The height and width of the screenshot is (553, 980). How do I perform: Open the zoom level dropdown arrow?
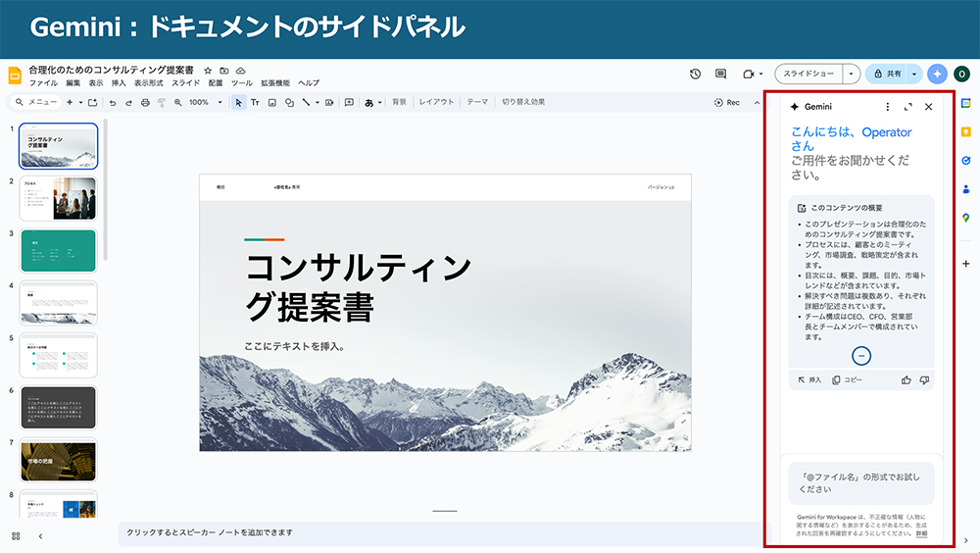tap(220, 102)
